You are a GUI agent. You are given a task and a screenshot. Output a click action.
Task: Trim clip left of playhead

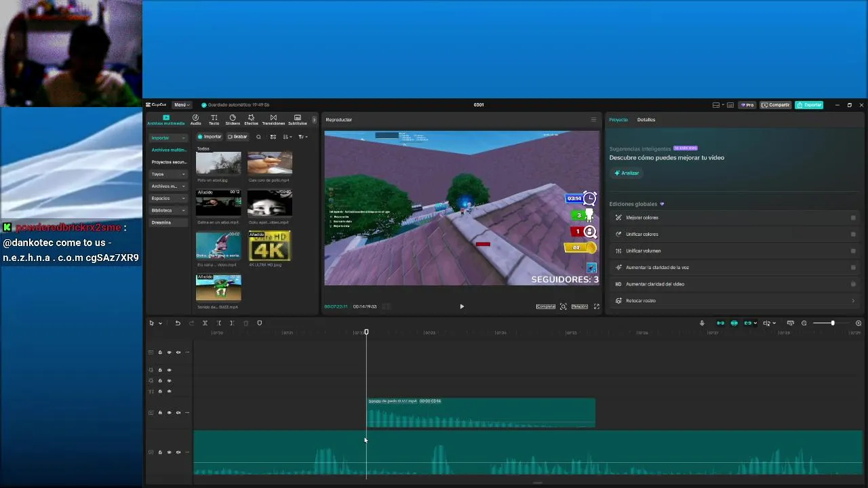[x=218, y=323]
